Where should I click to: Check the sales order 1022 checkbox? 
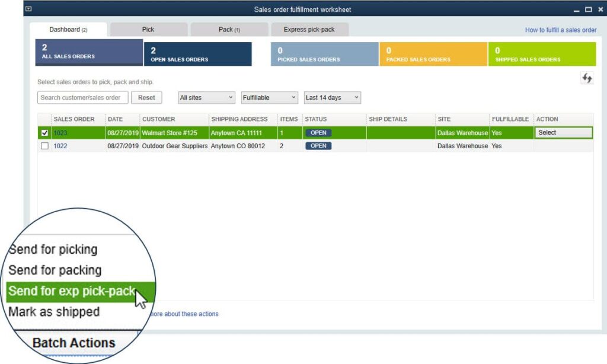tap(44, 146)
